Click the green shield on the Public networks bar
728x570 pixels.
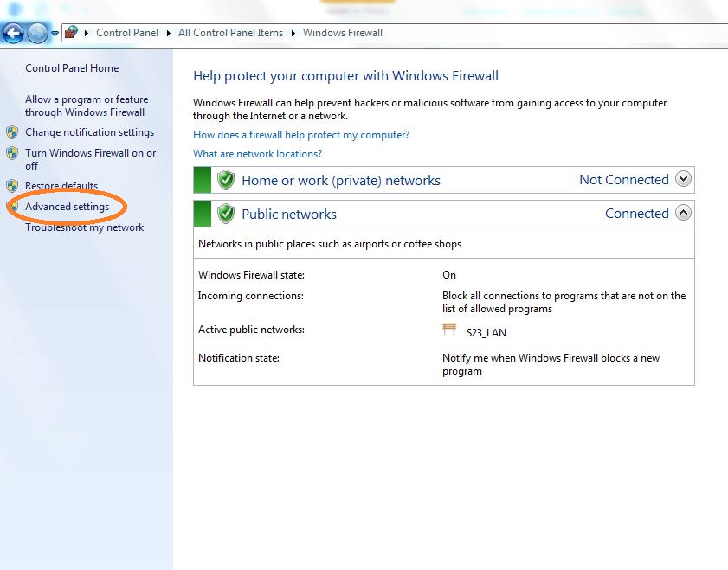tap(225, 214)
